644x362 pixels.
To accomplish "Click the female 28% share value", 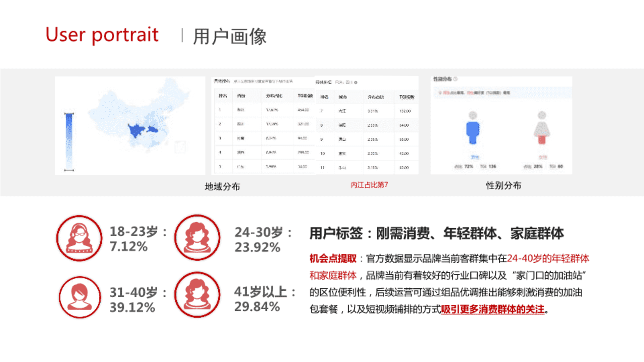I will point(538,167).
